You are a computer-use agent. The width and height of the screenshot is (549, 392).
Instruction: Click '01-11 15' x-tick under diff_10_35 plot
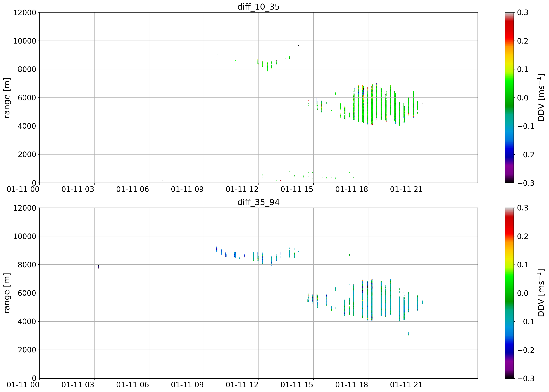297,189
